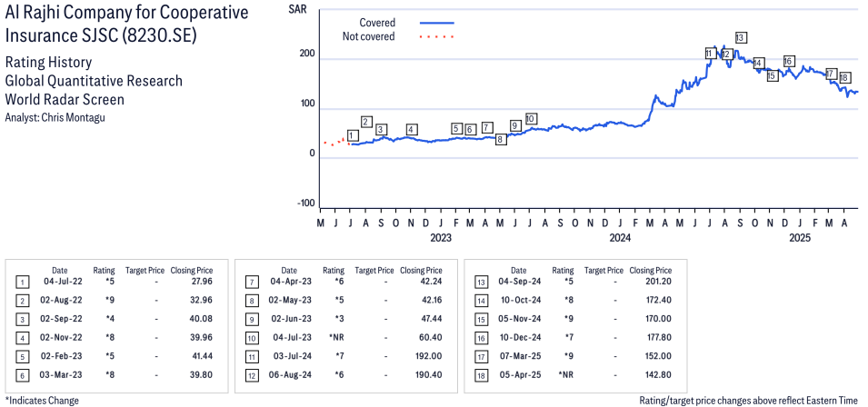Click the 2025 year label on the axis

tap(800, 238)
